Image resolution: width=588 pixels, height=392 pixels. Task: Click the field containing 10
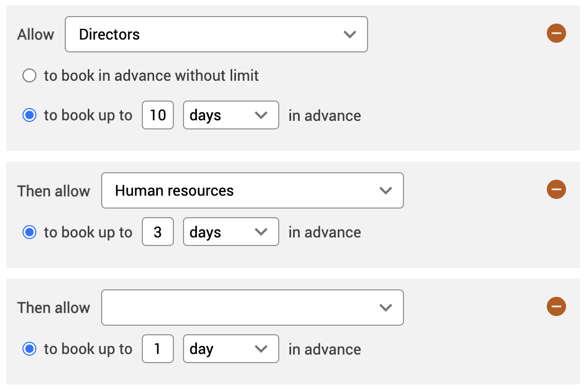158,116
